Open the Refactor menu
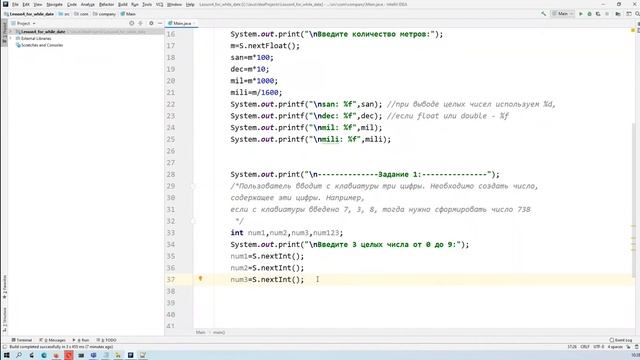Screen dimensions: 640x360 click(x=107, y=4)
